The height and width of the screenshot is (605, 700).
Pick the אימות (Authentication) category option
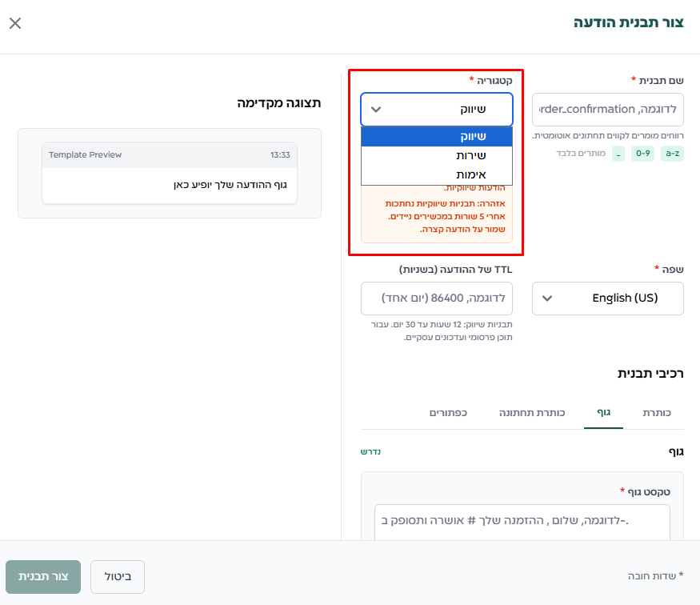click(x=436, y=174)
